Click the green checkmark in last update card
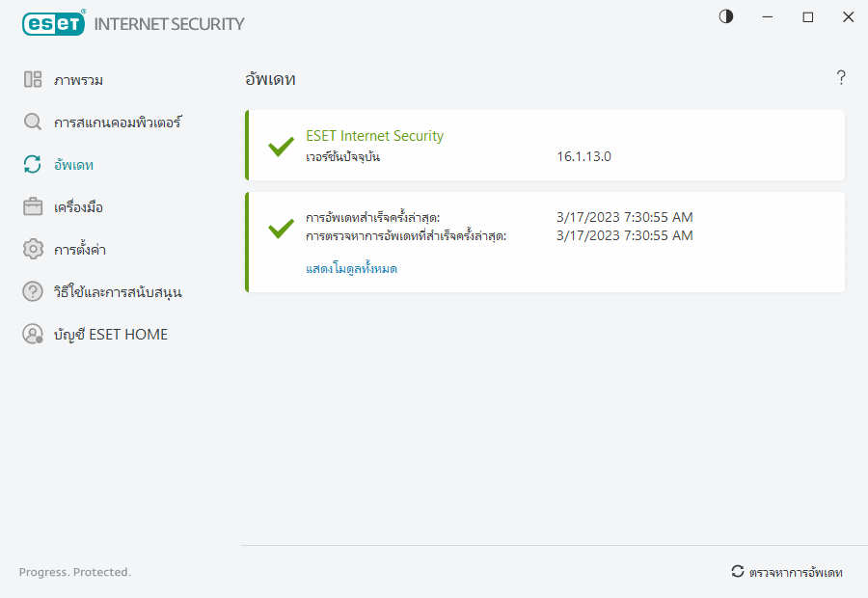The height and width of the screenshot is (598, 868). click(x=281, y=229)
